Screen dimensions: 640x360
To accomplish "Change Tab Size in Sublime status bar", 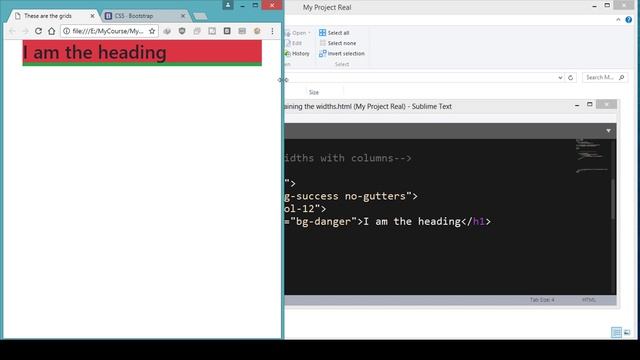I will point(542,300).
